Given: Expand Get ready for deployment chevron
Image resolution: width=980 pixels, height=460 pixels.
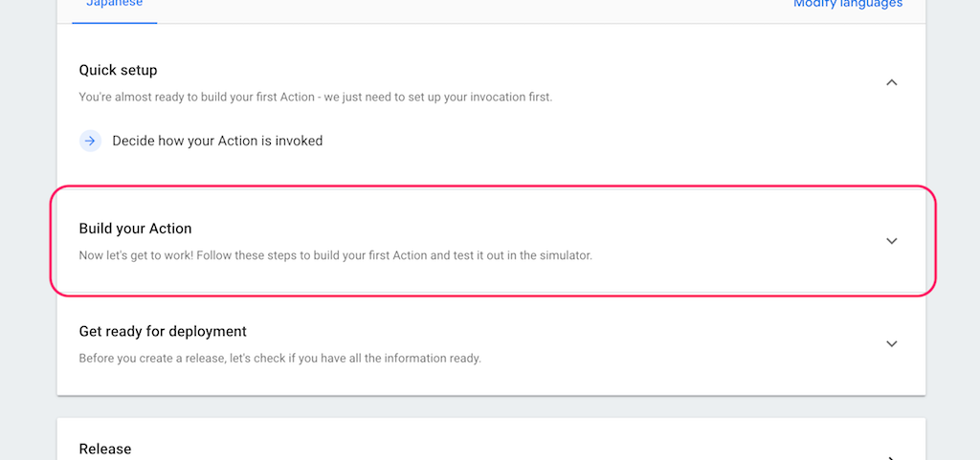Looking at the screenshot, I should click(892, 344).
